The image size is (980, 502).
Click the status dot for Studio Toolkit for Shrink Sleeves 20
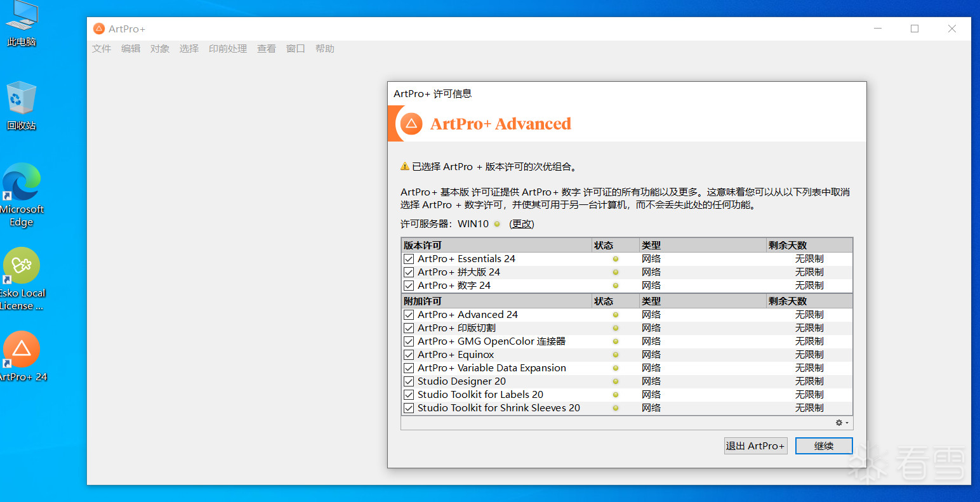tap(615, 408)
